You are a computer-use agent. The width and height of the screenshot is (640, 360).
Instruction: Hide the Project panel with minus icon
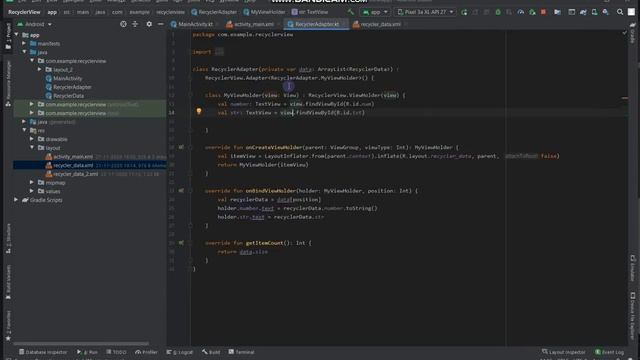coord(160,24)
